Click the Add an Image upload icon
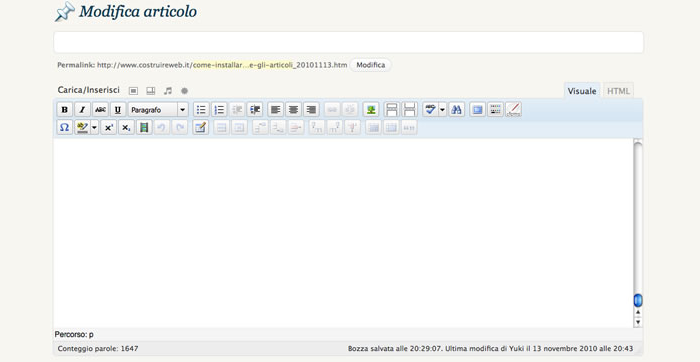This screenshot has width=700, height=362. (133, 91)
